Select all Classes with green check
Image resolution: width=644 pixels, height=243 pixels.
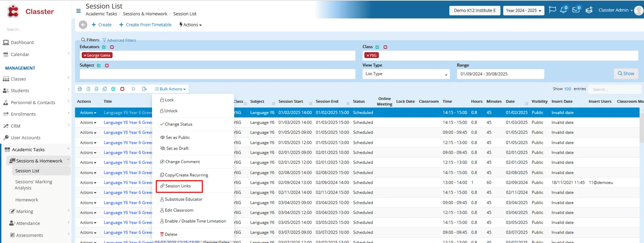point(377,47)
